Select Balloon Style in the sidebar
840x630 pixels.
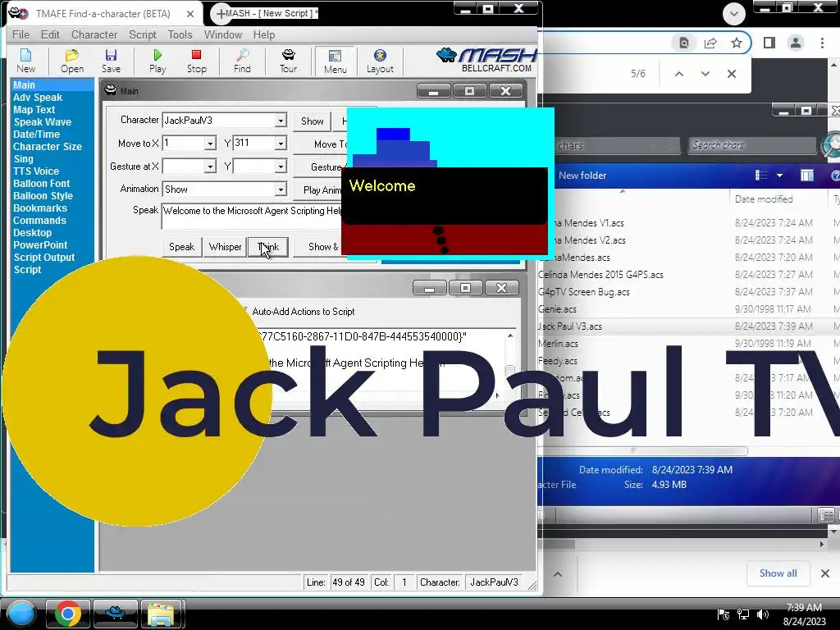coord(43,196)
